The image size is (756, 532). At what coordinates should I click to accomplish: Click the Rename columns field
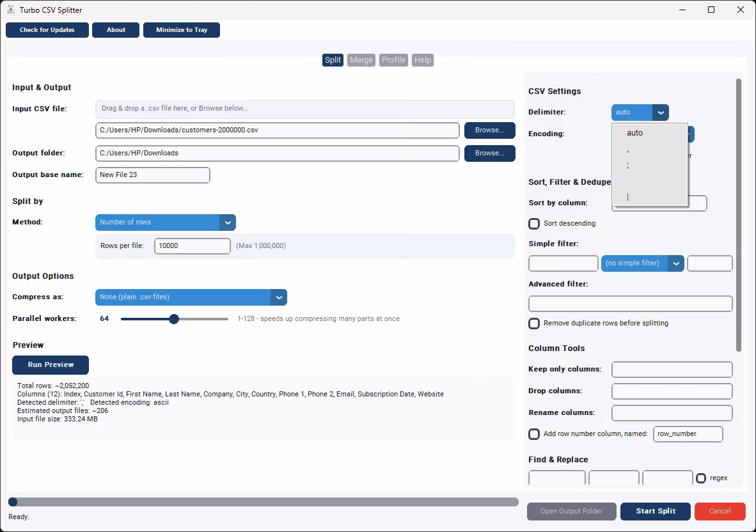tap(672, 413)
